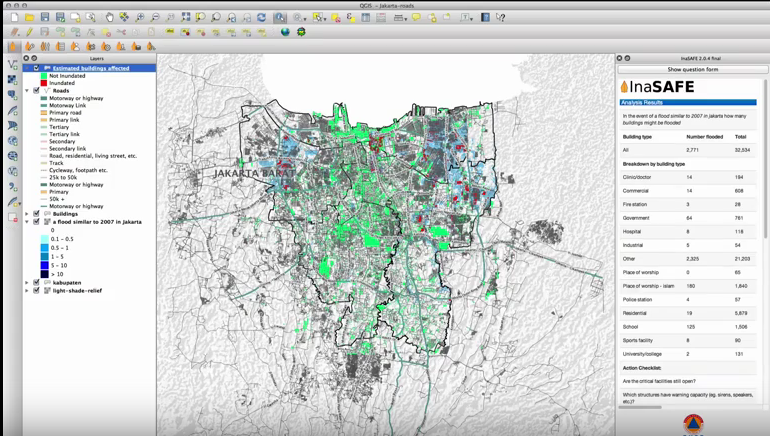Click the Add Vector Layer icon
770x436 pixels.
pyautogui.click(x=13, y=64)
